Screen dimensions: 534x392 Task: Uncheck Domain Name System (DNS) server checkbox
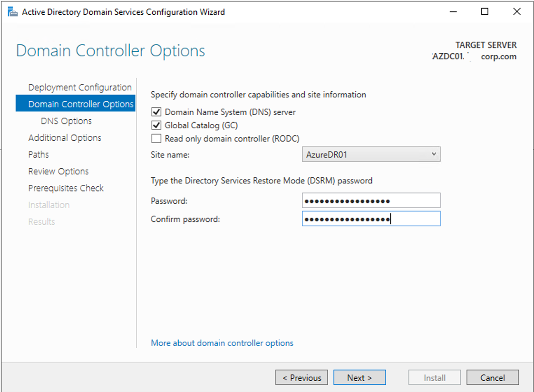point(156,112)
